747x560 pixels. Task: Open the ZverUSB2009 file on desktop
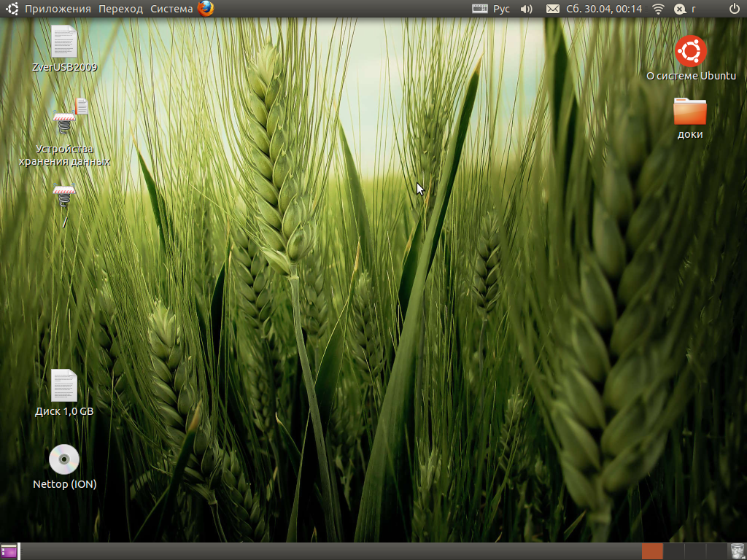[x=63, y=42]
